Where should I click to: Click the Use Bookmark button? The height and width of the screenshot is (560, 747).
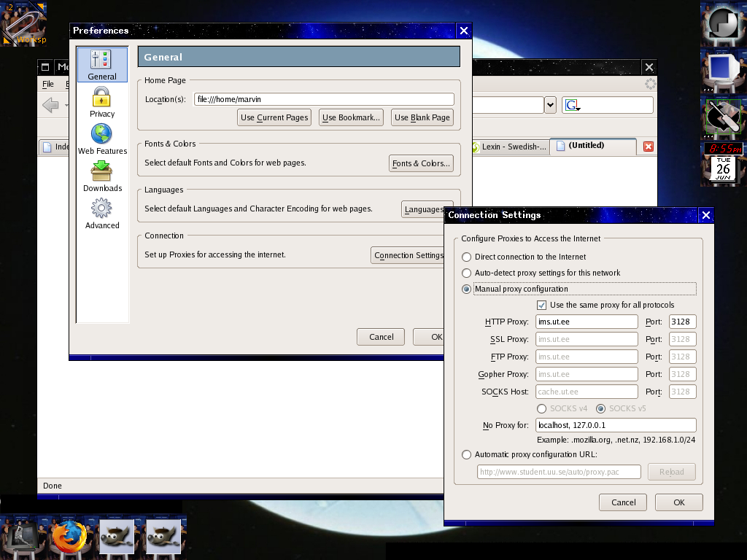pyautogui.click(x=351, y=117)
